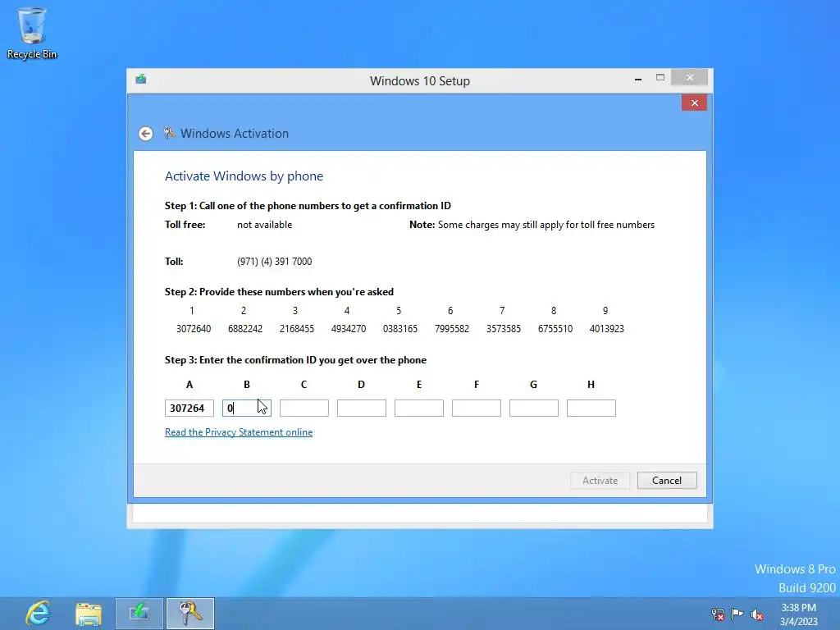The image size is (840, 630).
Task: Click installation ID group 3573585
Action: click(x=504, y=329)
